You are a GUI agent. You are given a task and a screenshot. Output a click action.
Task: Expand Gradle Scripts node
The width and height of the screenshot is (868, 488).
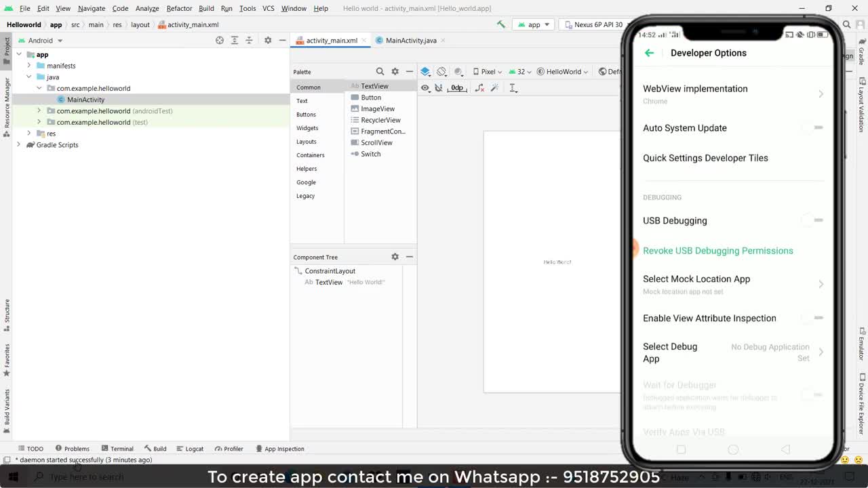19,145
